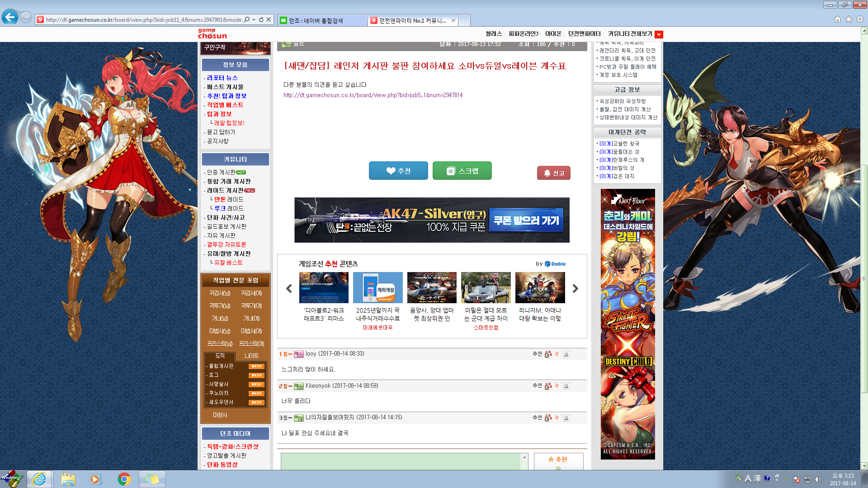Toggle the Hanja 漢 conversion indicator
868x488 pixels.
tap(757, 479)
